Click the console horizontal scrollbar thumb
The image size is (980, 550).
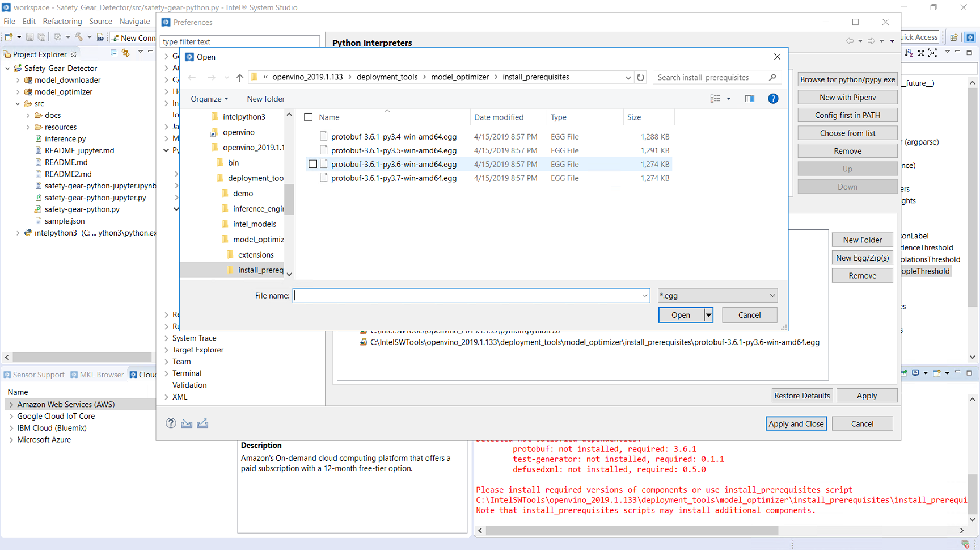632,530
